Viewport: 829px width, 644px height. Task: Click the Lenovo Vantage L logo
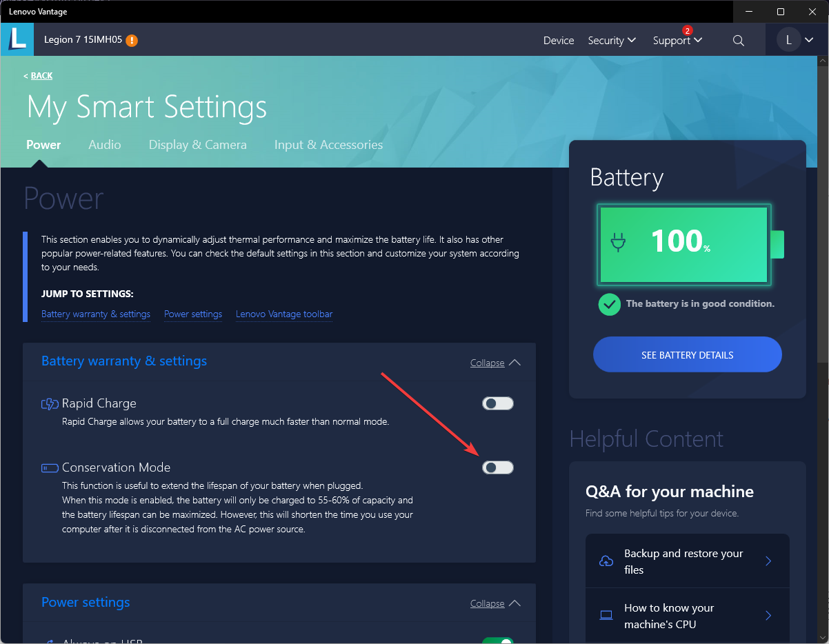tap(17, 39)
